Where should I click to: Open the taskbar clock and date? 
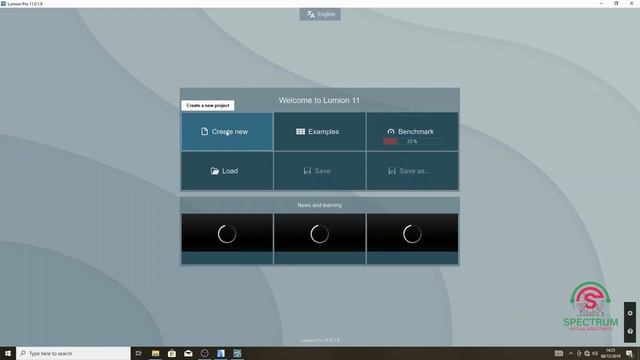611,353
